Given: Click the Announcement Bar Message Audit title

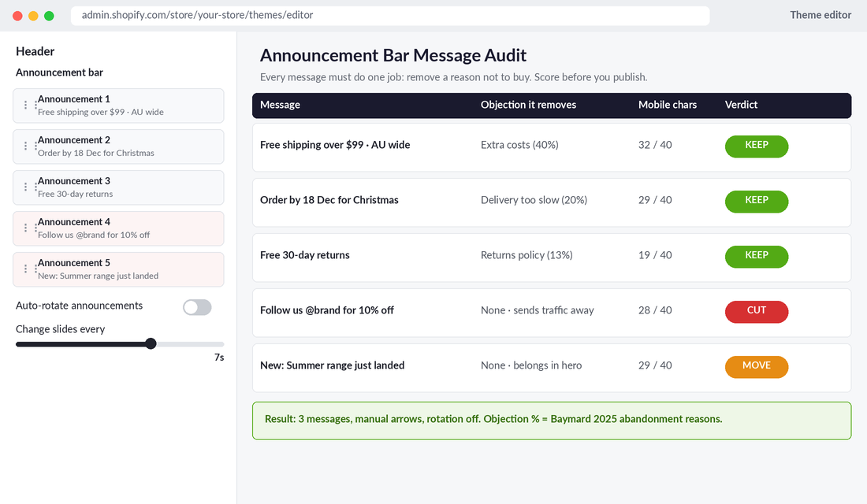Looking at the screenshot, I should coord(393,55).
